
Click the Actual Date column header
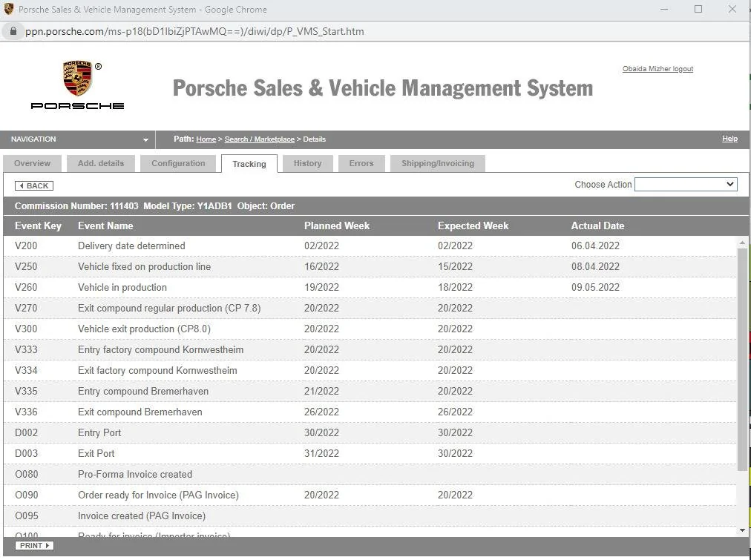pyautogui.click(x=597, y=226)
